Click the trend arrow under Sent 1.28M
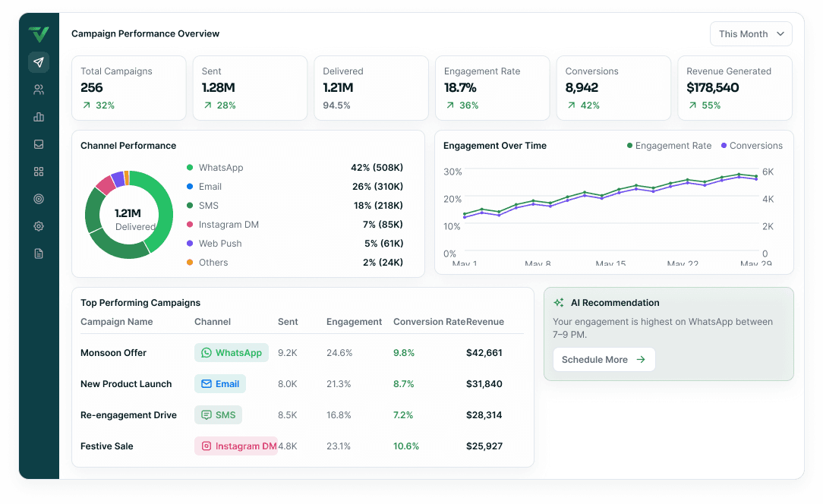This screenshot has width=823, height=504. tap(208, 106)
